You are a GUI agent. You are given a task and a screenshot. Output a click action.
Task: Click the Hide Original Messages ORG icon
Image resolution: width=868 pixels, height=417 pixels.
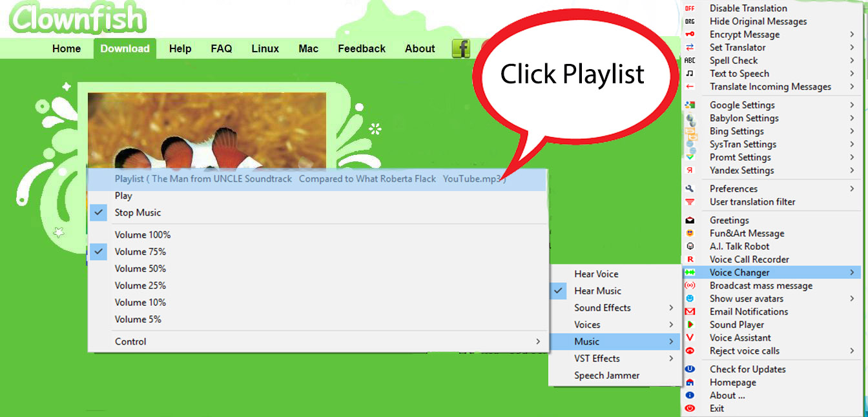pos(690,21)
